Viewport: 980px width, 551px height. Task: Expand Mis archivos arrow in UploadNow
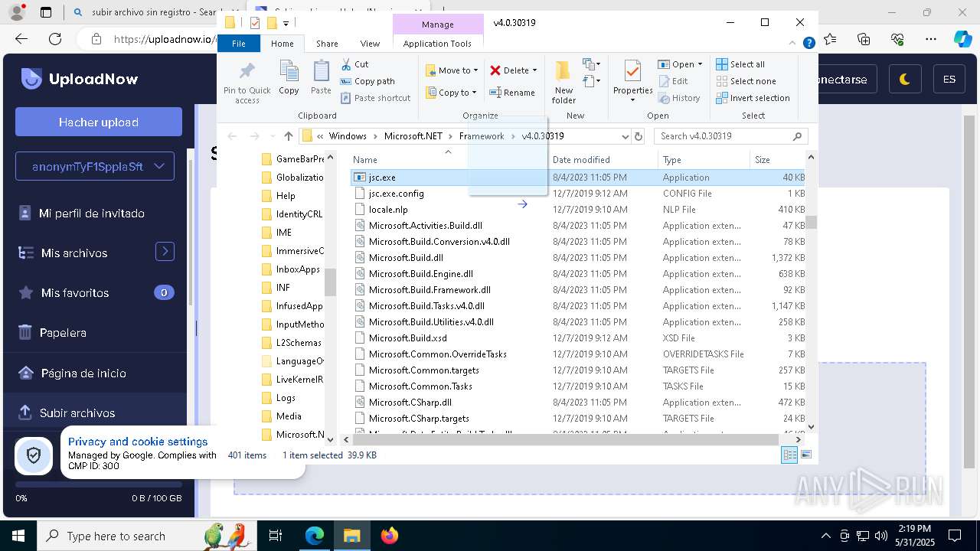(165, 251)
